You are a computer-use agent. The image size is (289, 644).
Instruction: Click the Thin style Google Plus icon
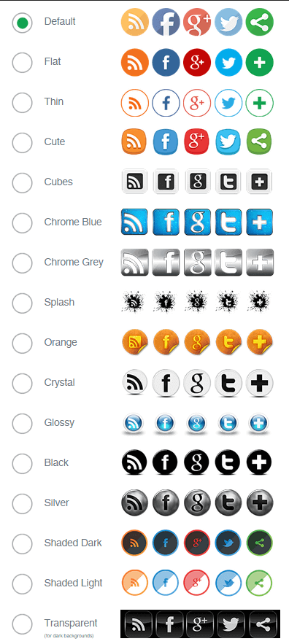[197, 103]
